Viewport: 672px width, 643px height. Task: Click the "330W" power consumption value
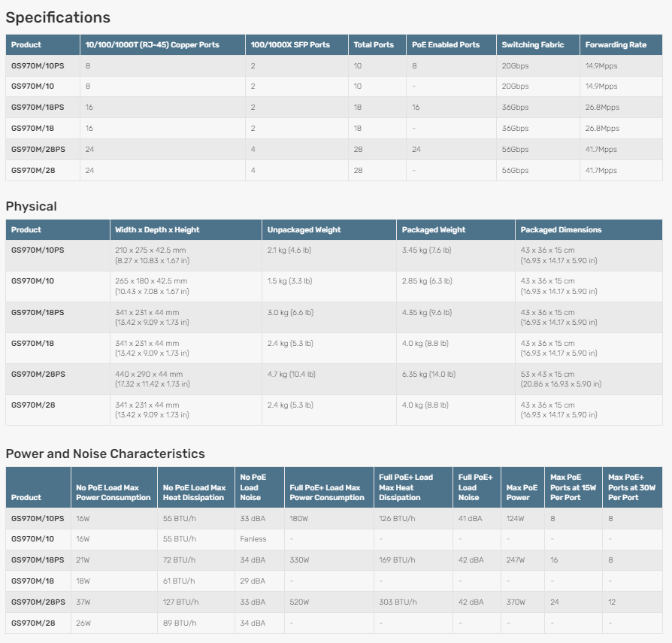299,560
